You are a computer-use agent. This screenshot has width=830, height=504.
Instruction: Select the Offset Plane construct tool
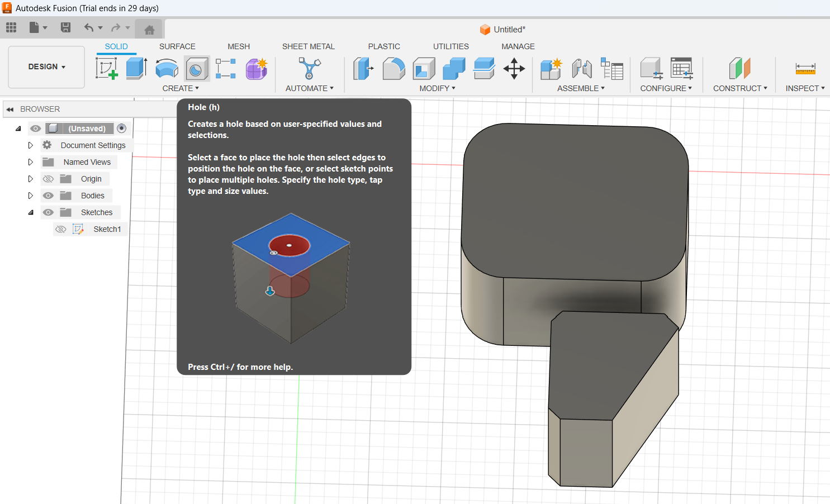pos(740,69)
